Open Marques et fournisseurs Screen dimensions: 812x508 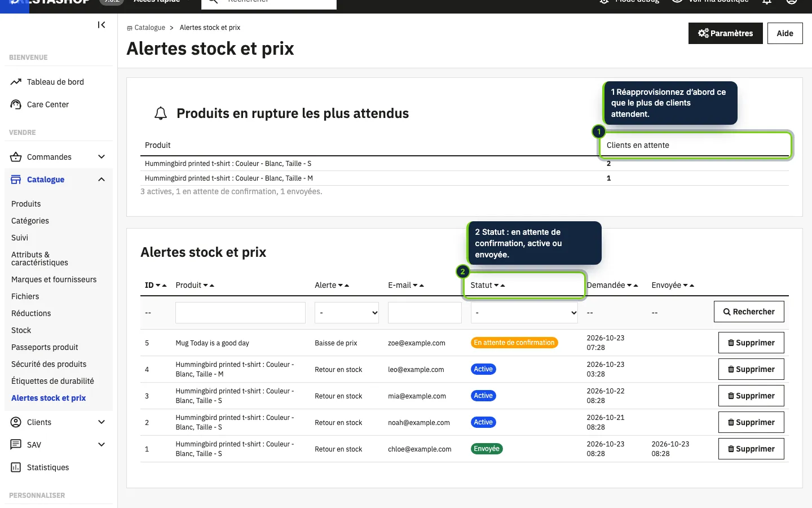point(54,279)
